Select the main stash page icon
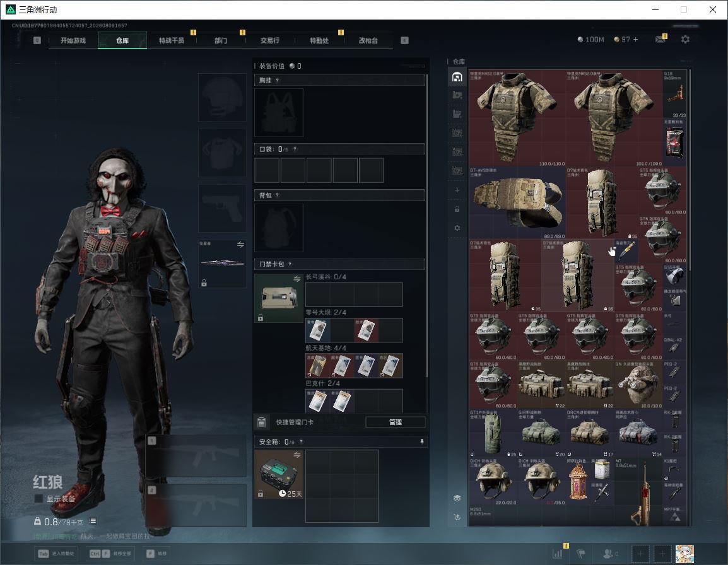Image resolution: width=728 pixels, height=565 pixels. tap(457, 77)
